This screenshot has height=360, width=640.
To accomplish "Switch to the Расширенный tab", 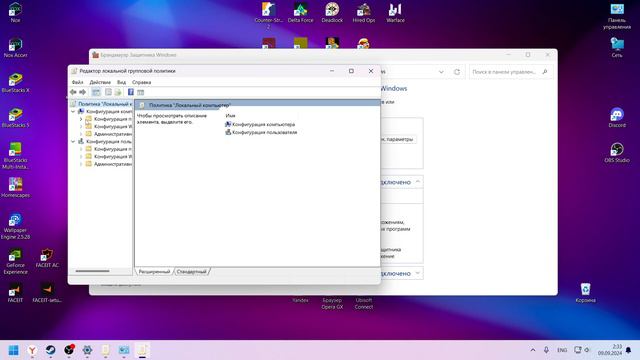I will pos(154,271).
